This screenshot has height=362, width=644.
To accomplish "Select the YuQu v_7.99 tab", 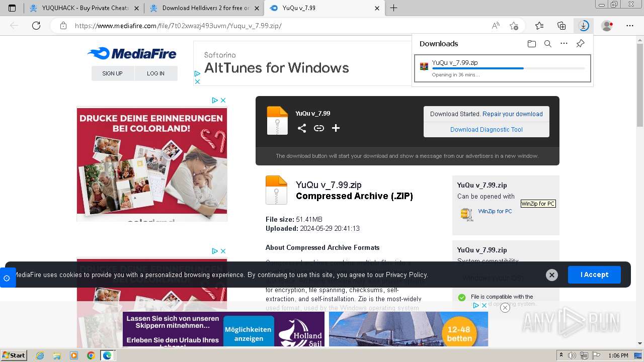I will click(325, 8).
